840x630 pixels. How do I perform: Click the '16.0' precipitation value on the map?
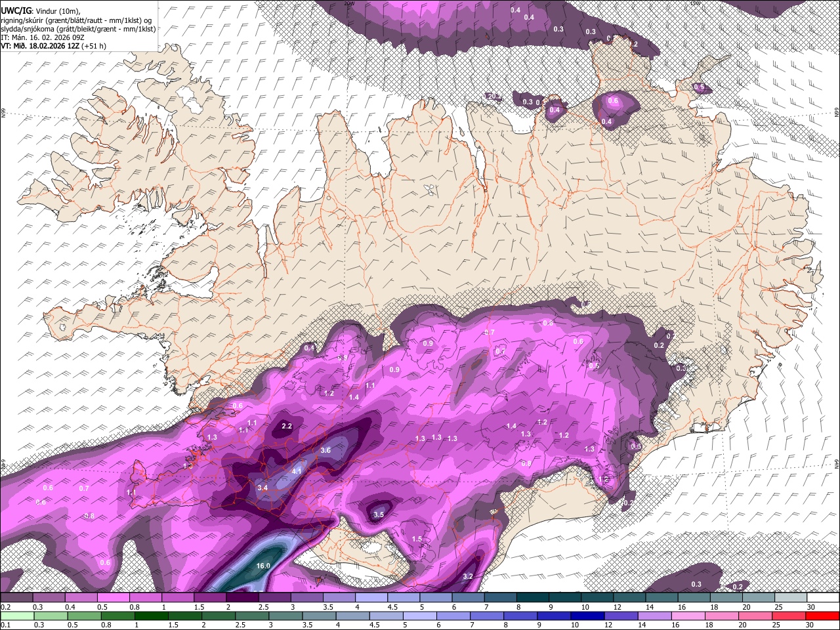[x=263, y=566]
